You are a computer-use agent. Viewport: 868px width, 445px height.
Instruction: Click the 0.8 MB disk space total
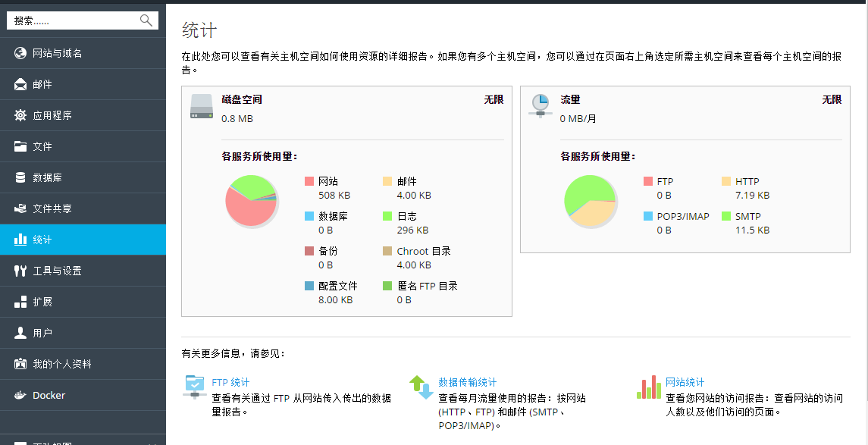[237, 119]
